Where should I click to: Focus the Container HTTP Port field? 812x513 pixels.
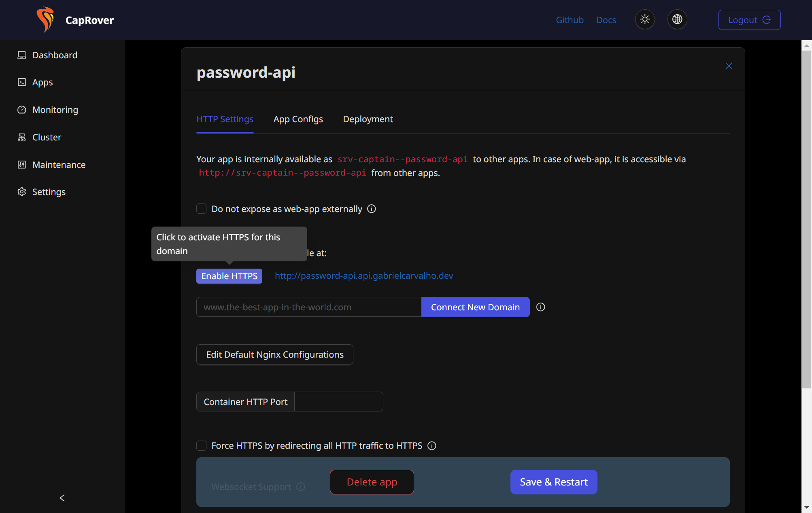(x=338, y=402)
